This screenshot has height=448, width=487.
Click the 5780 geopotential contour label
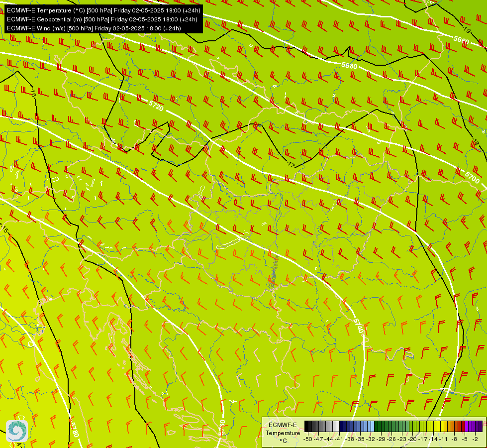pos(75,430)
